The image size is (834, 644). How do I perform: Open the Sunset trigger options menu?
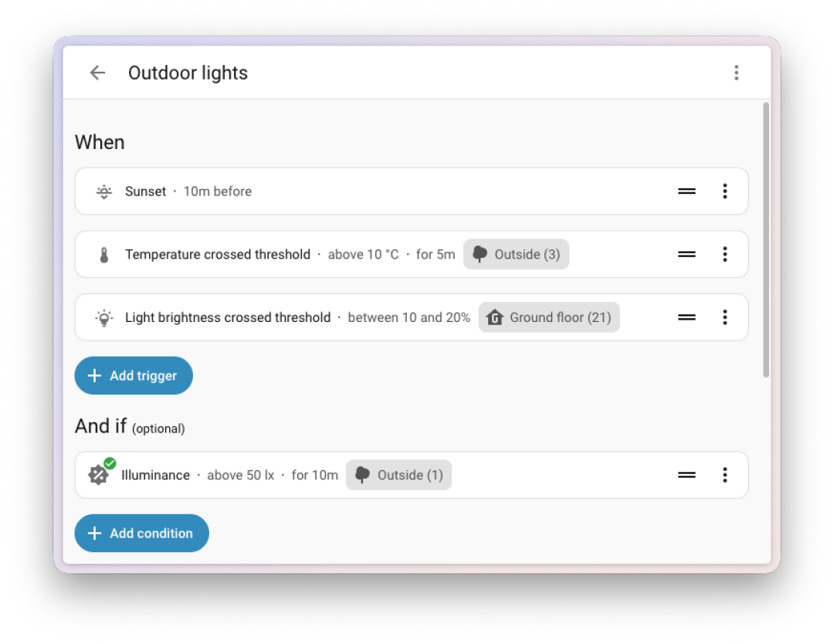(x=724, y=191)
